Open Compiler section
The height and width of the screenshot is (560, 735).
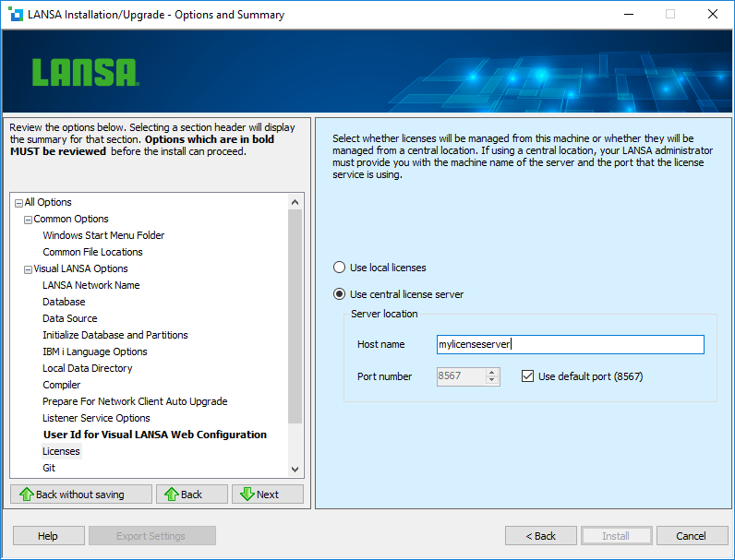(x=62, y=385)
